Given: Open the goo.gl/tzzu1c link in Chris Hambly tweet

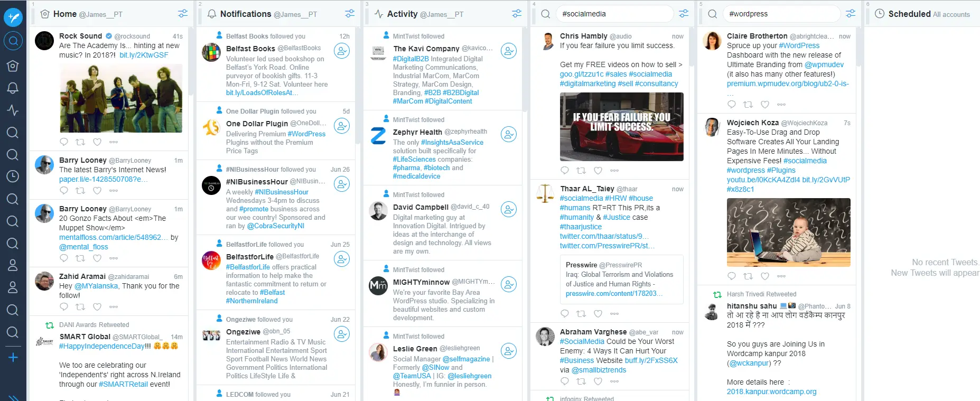Looking at the screenshot, I should [x=582, y=74].
